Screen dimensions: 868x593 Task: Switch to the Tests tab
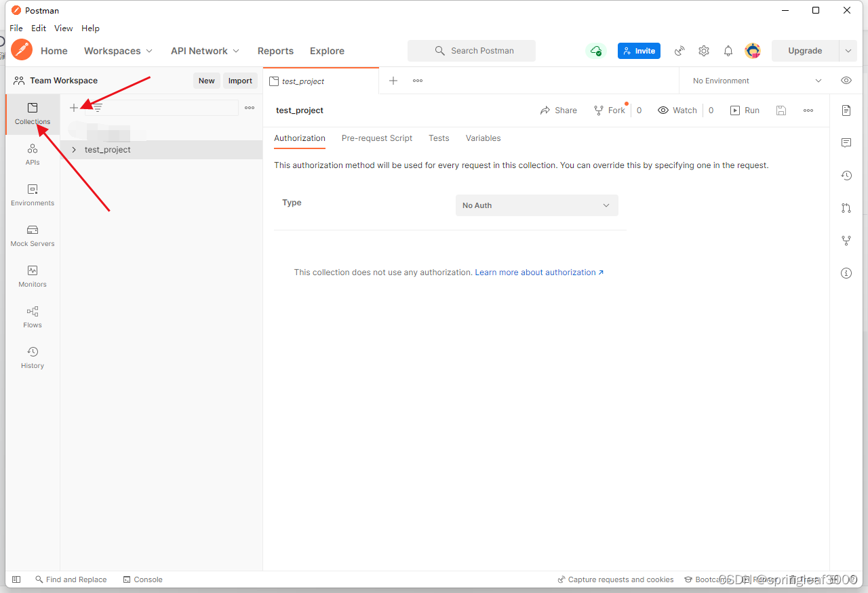pyautogui.click(x=439, y=138)
